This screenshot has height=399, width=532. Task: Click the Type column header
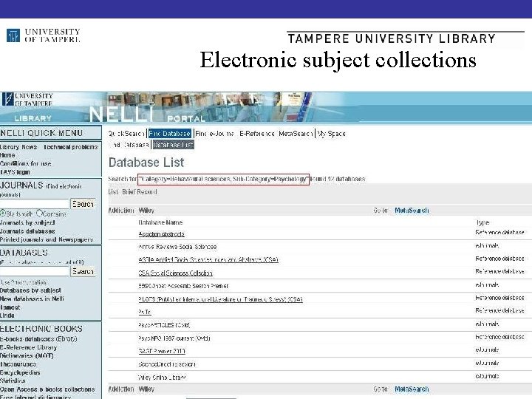[x=482, y=222]
